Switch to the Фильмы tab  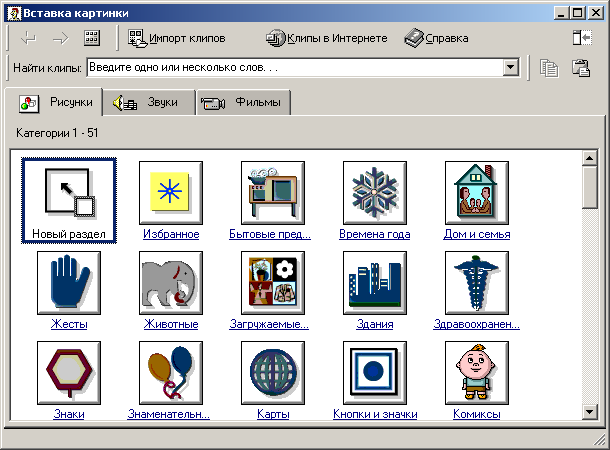[244, 103]
